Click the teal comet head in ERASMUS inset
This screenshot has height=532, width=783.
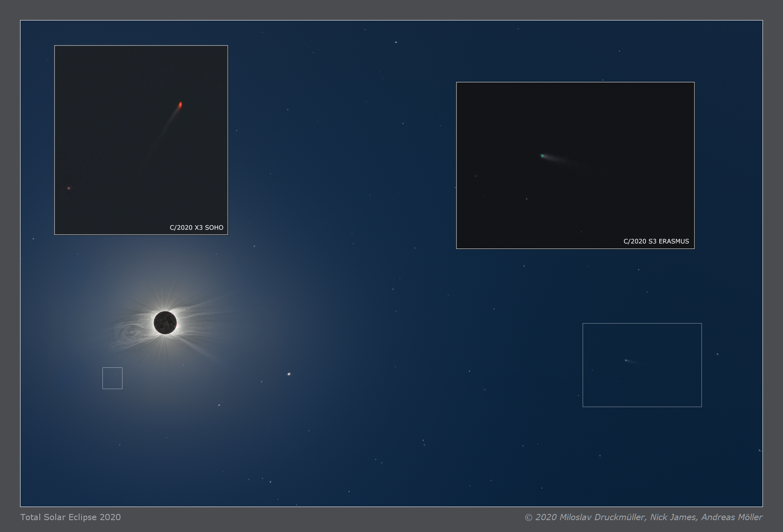tap(542, 156)
